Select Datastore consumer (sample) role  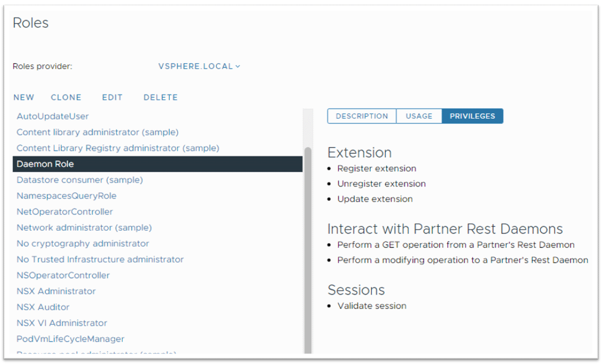79,180
